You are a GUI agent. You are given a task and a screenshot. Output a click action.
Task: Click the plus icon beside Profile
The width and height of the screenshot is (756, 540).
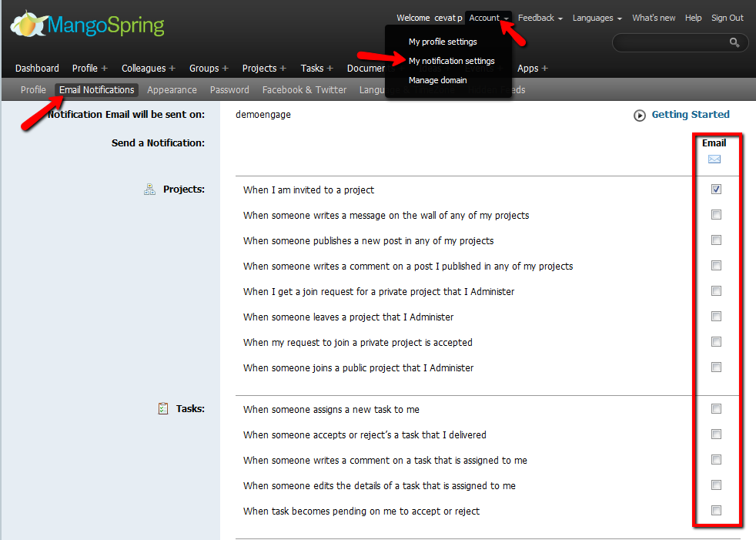pyautogui.click(x=104, y=68)
